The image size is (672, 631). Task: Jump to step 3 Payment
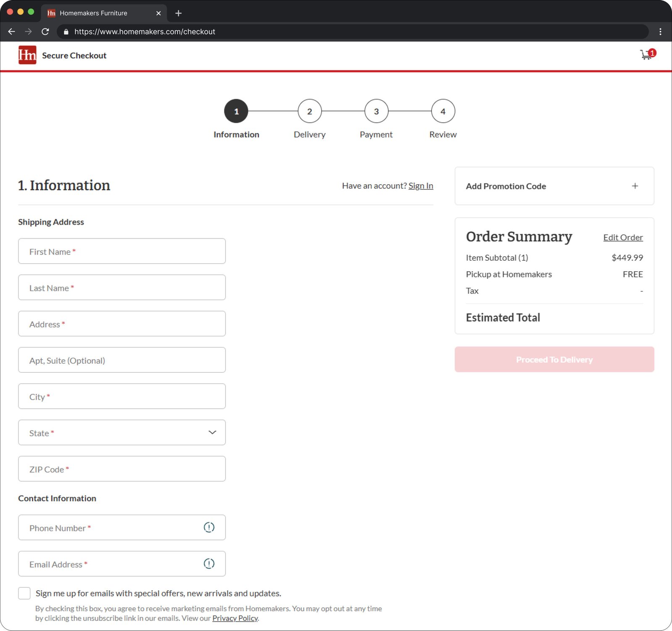click(x=376, y=111)
